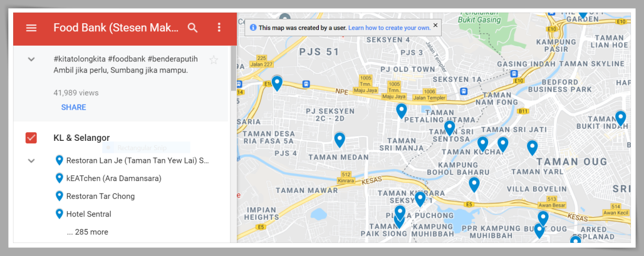644x256 pixels.
Task: Select the pin at Taman Bukit Indah
Action: (x=620, y=117)
